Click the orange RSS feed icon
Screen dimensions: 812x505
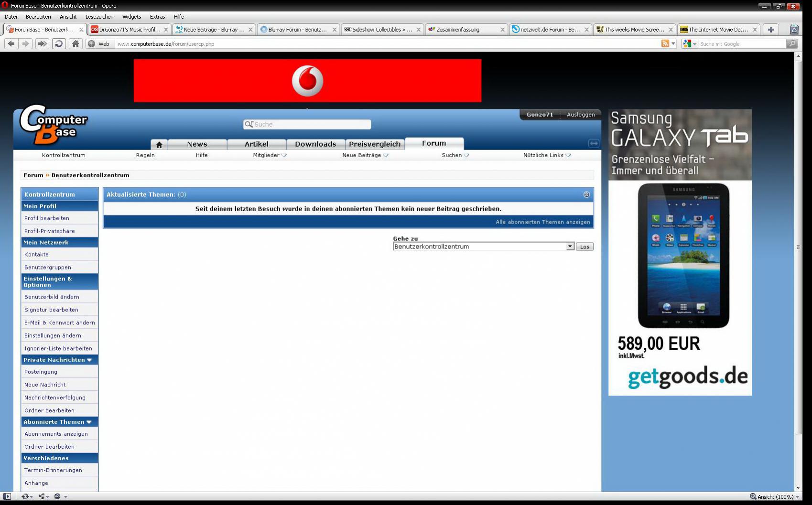tap(665, 43)
